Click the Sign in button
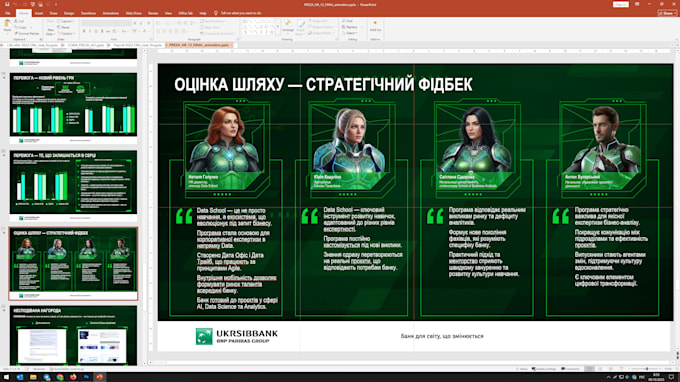 [621, 4]
